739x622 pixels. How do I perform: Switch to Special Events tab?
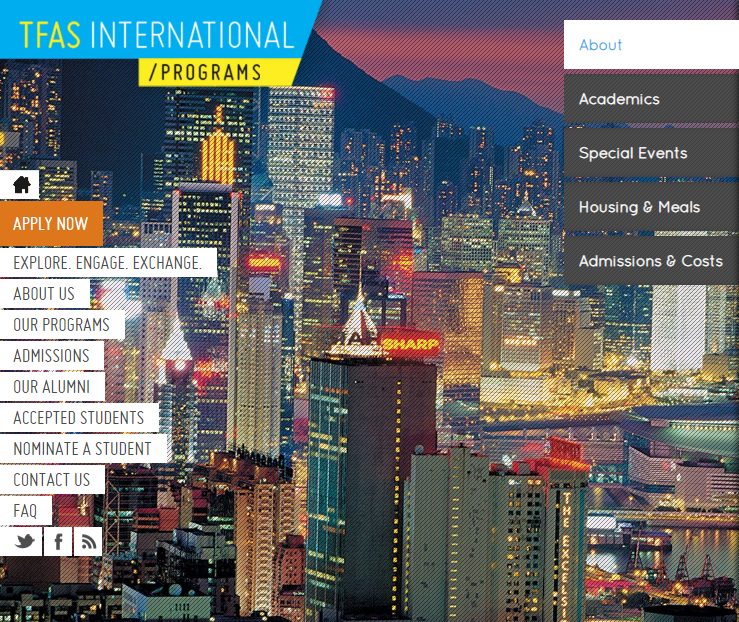tap(651, 153)
